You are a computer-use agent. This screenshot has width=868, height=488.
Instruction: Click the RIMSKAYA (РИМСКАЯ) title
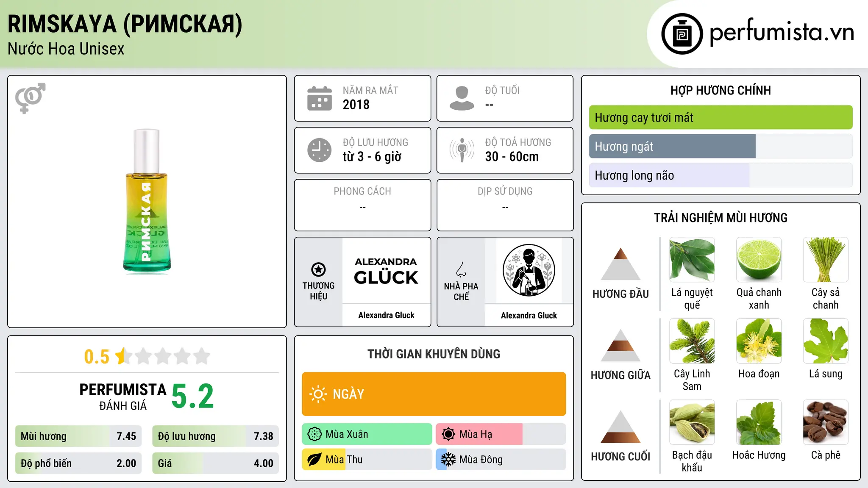click(x=125, y=24)
